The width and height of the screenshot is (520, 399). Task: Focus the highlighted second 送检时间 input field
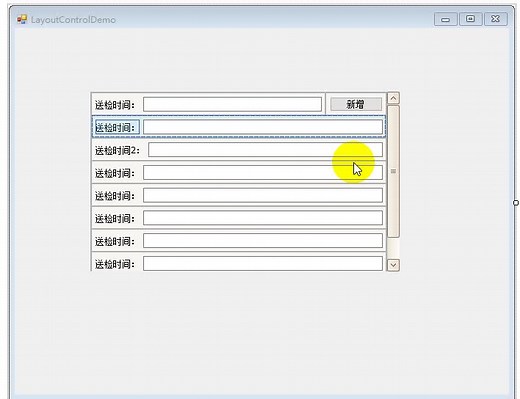[x=263, y=127]
